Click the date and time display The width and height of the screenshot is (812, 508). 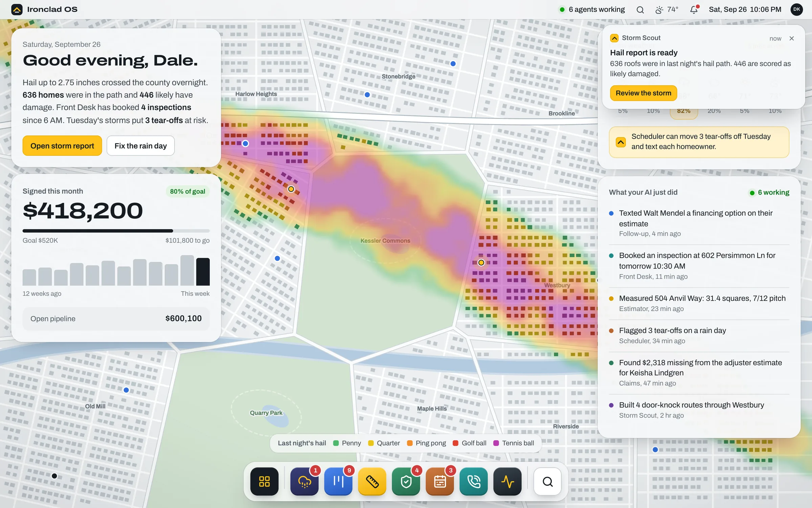pos(745,9)
